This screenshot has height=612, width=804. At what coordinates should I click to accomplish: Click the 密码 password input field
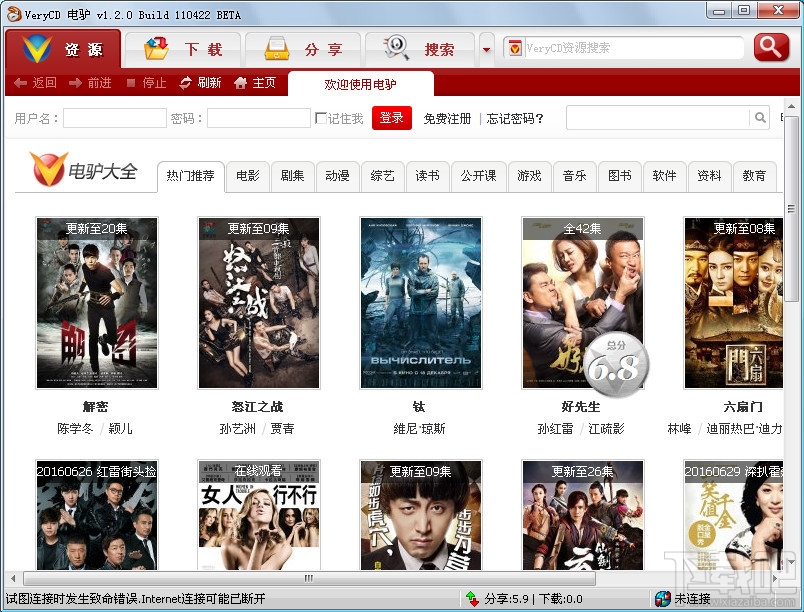(x=259, y=118)
